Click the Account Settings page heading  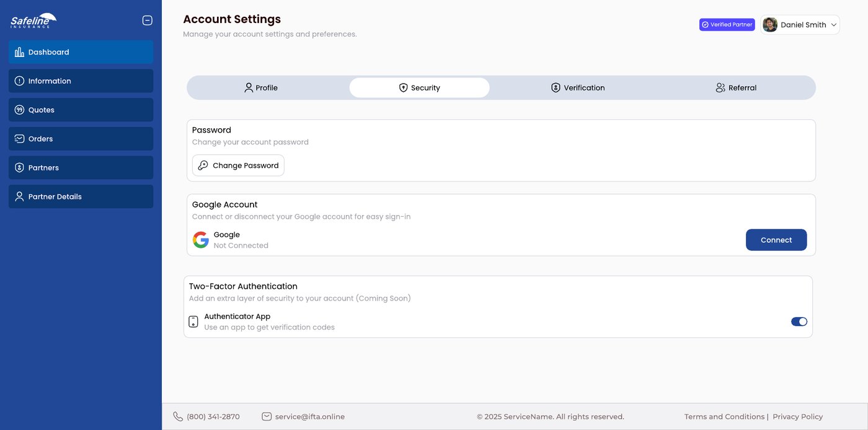coord(232,19)
